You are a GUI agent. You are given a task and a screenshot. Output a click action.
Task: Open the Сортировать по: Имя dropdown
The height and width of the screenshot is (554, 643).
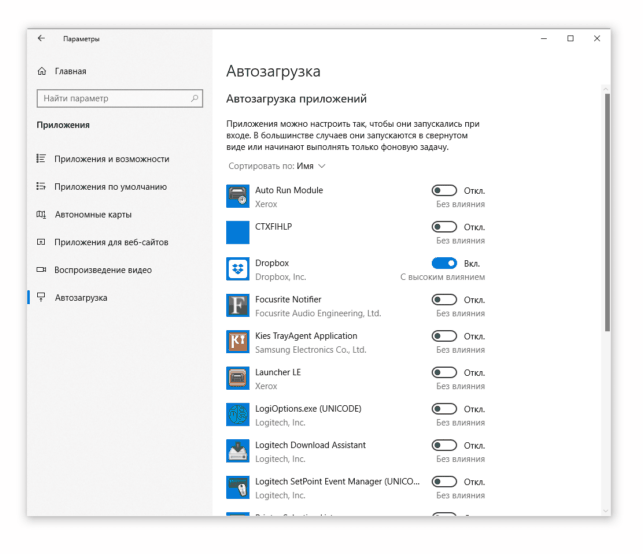[277, 166]
